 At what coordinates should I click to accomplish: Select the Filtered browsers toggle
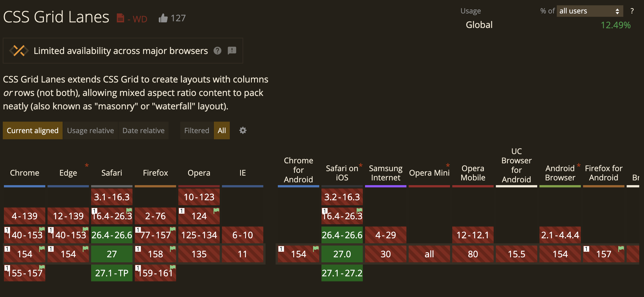197,130
